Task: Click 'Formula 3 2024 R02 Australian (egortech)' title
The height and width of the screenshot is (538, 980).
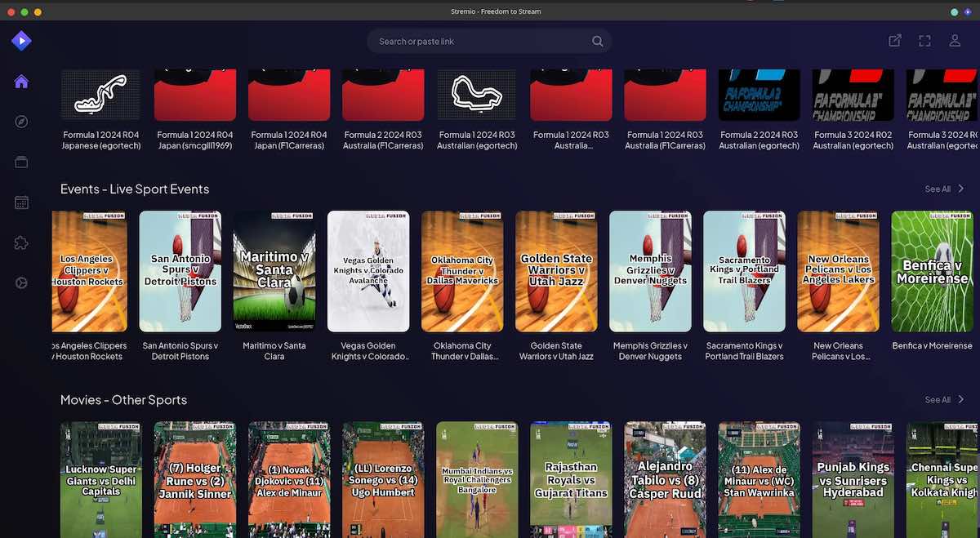Action: tap(853, 140)
